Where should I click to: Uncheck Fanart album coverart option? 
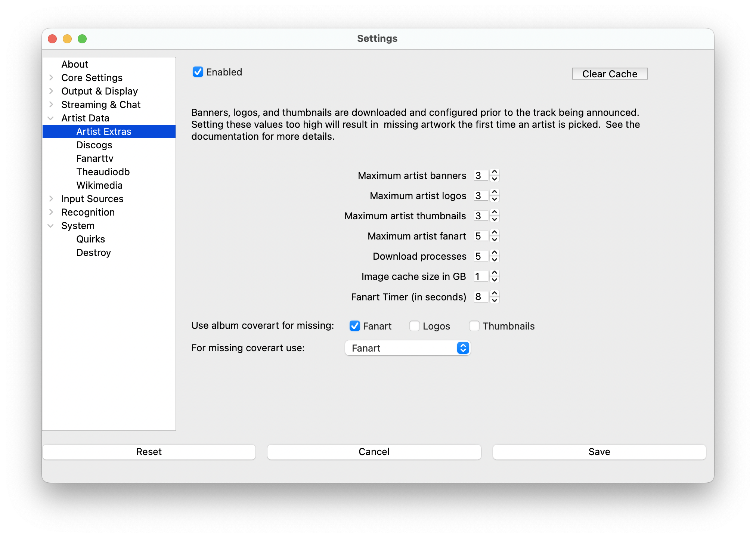pyautogui.click(x=355, y=326)
